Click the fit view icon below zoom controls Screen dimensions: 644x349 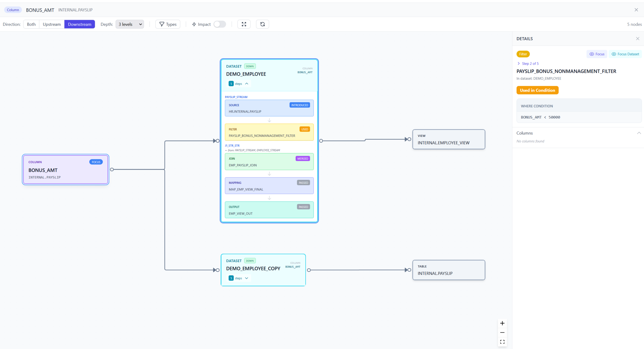(502, 342)
